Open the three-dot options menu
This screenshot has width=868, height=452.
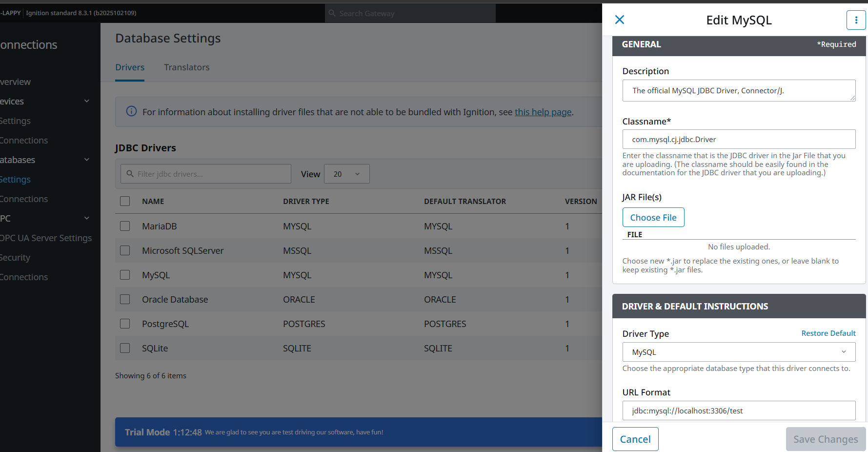[x=856, y=20]
